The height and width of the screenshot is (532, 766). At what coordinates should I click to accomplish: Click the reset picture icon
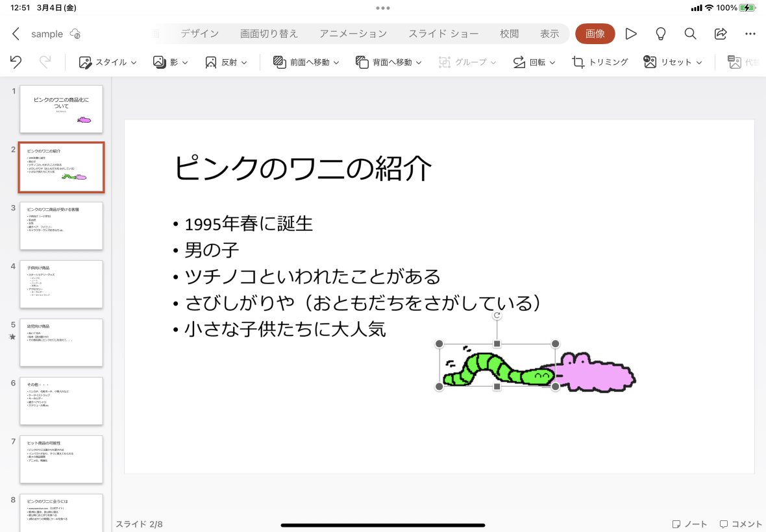(650, 62)
